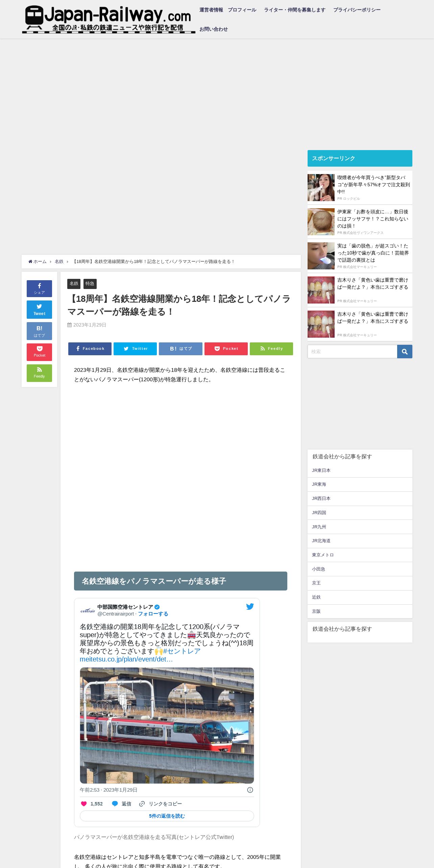Click the sidebar Facebook シェア button

tap(39, 289)
